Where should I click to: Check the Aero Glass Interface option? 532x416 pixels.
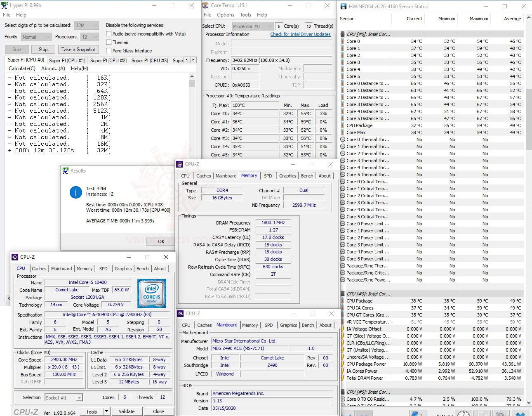click(x=109, y=51)
